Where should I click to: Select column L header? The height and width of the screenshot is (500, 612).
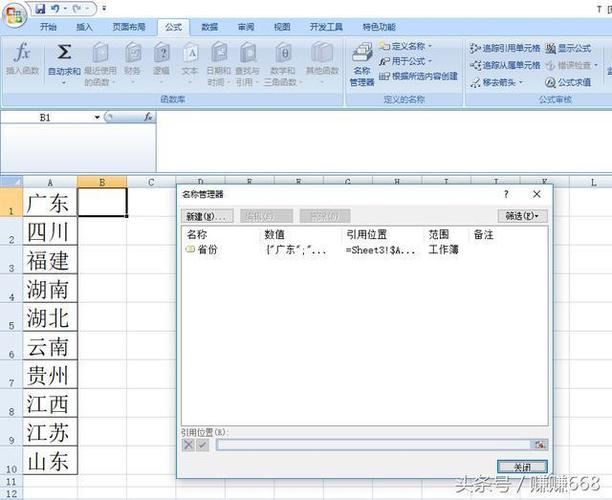click(592, 182)
